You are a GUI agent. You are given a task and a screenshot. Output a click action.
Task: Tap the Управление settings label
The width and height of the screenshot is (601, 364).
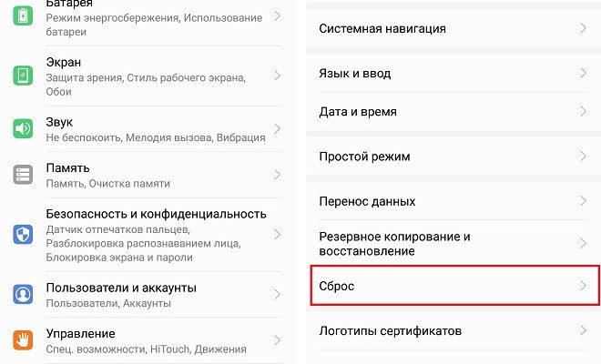click(80, 334)
